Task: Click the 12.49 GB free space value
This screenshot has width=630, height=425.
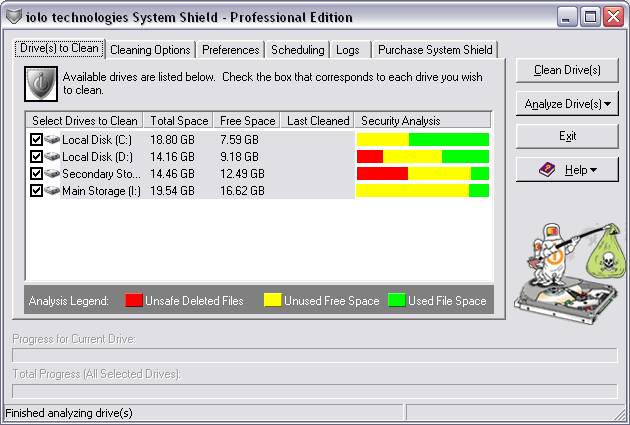Action: (x=242, y=174)
